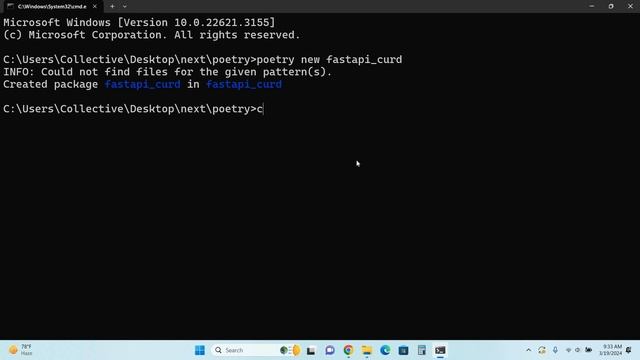Open the Windows Start menu
640x360 pixels.
[x=200, y=350]
